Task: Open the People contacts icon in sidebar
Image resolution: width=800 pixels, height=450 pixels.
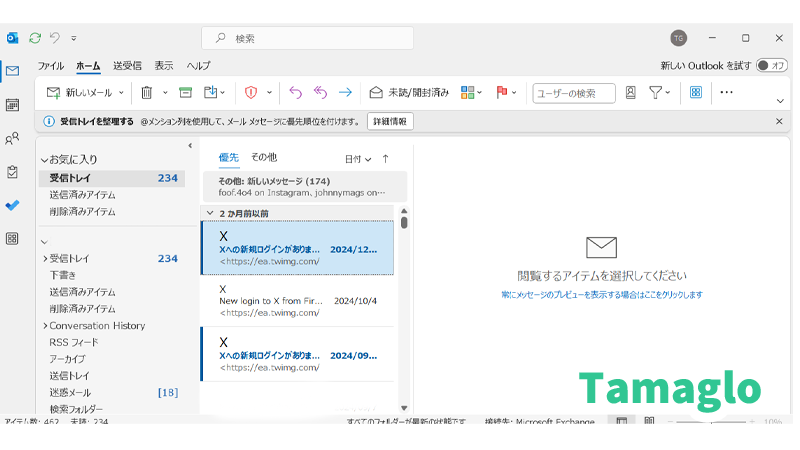Action: coord(12,139)
